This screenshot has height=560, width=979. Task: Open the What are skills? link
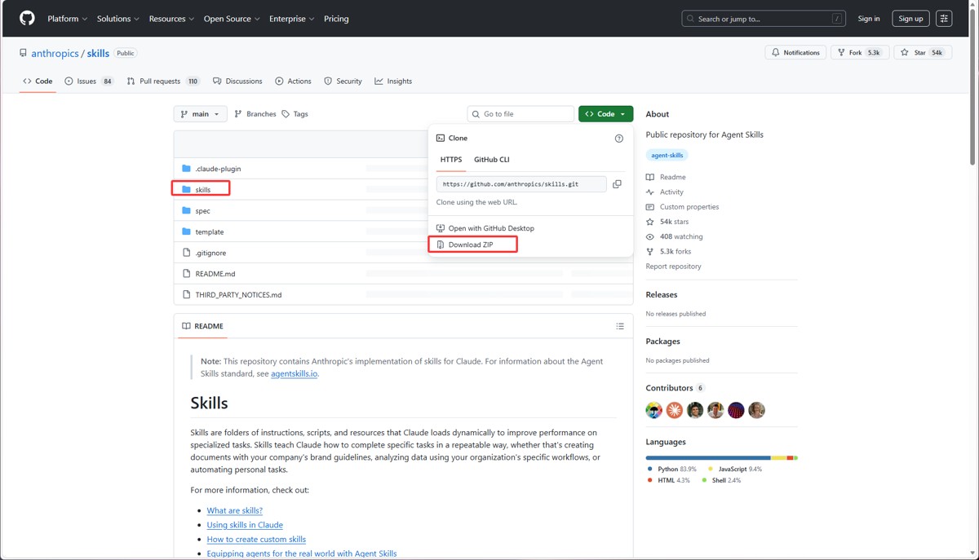pos(234,510)
